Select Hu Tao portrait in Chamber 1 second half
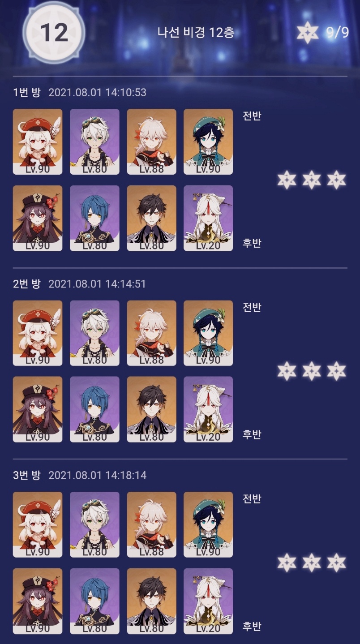Image resolution: width=360 pixels, height=644 pixels. pyautogui.click(x=38, y=218)
